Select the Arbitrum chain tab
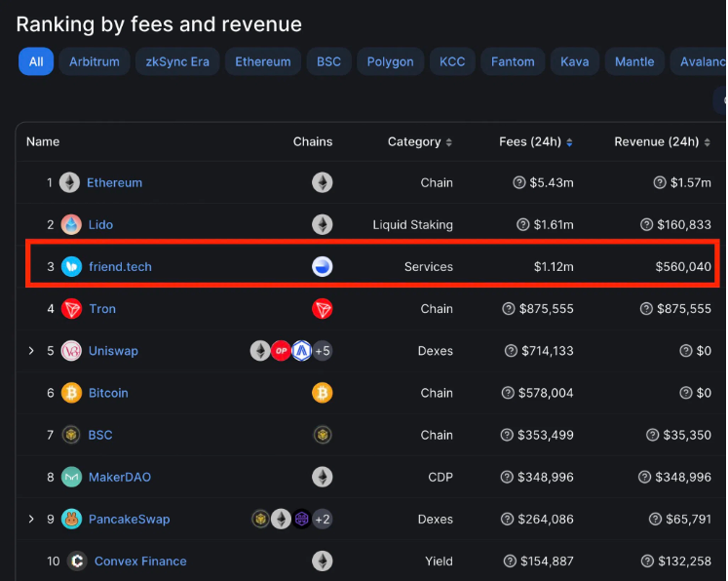Viewport: 728px width, 581px height. [95, 61]
